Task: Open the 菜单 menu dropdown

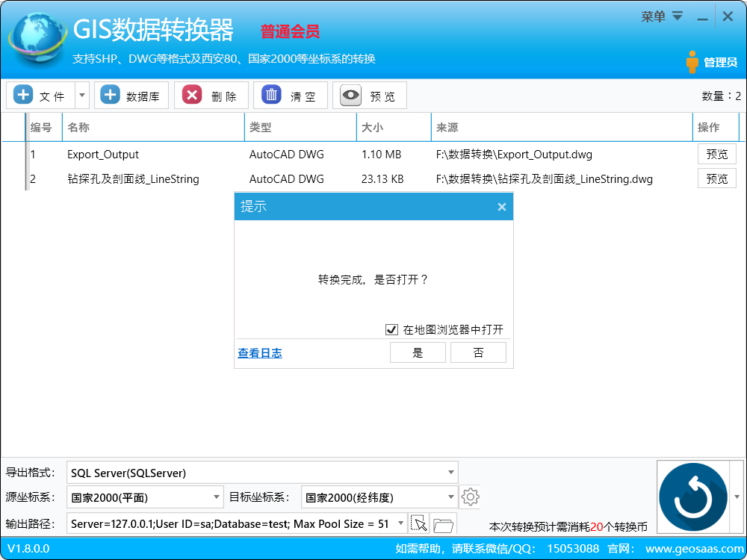Action: point(661,16)
